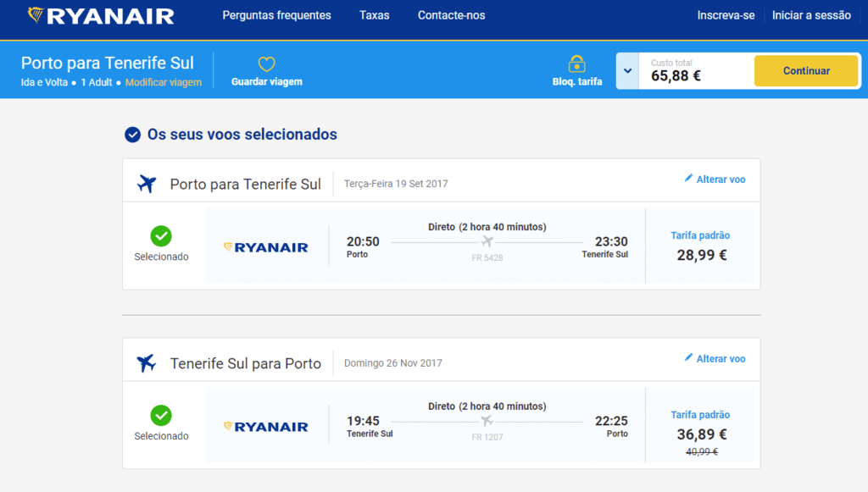This screenshot has height=492, width=868.
Task: Click Os seus voos selecionados heading
Action: point(242,135)
